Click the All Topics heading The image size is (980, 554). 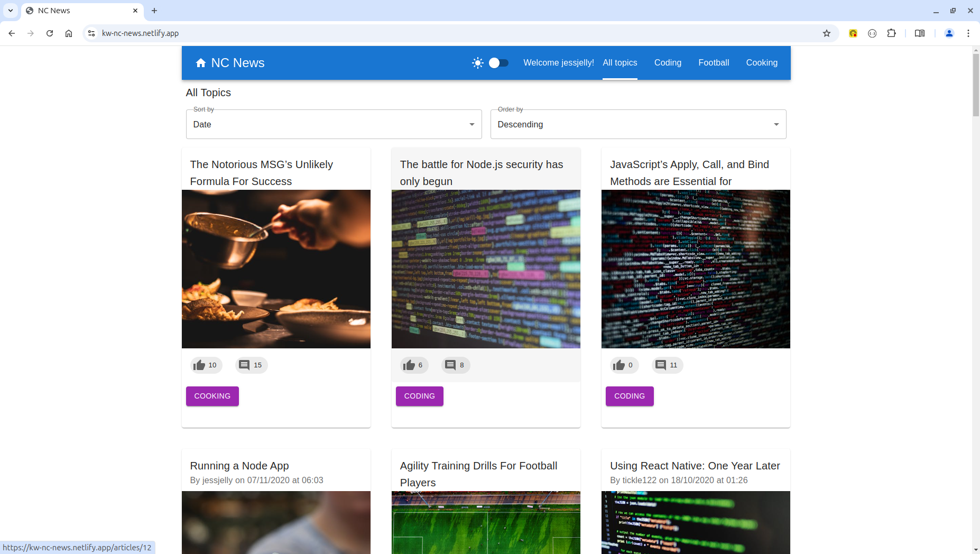pos(208,93)
